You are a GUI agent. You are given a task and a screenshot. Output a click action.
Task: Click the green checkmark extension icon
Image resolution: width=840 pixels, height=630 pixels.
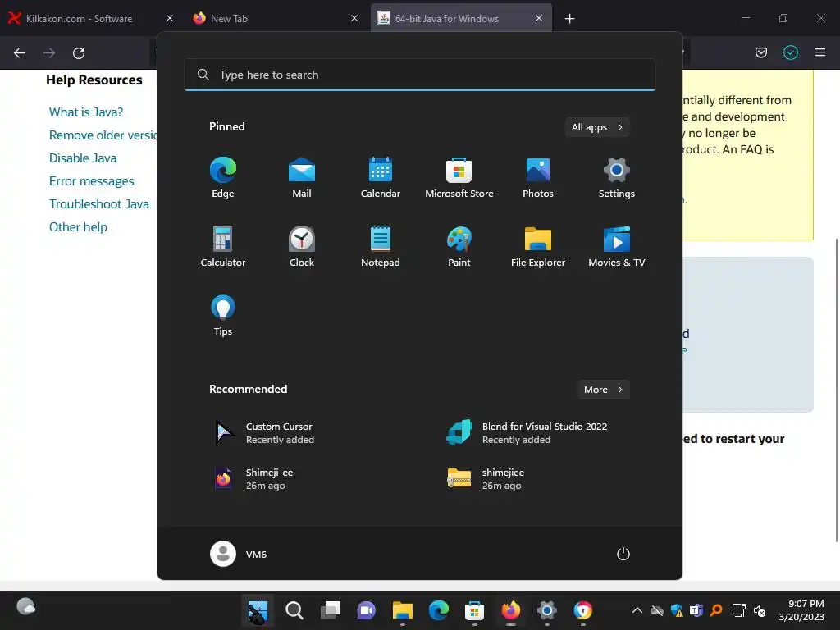point(791,52)
